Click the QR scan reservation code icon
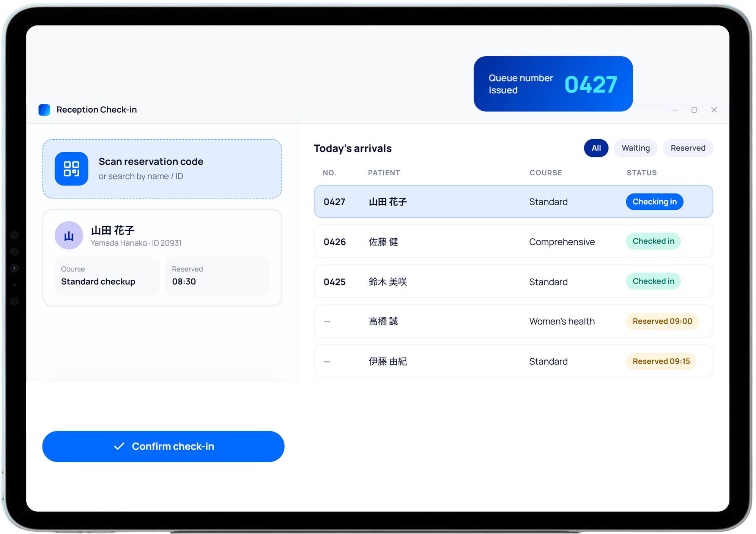 point(71,169)
